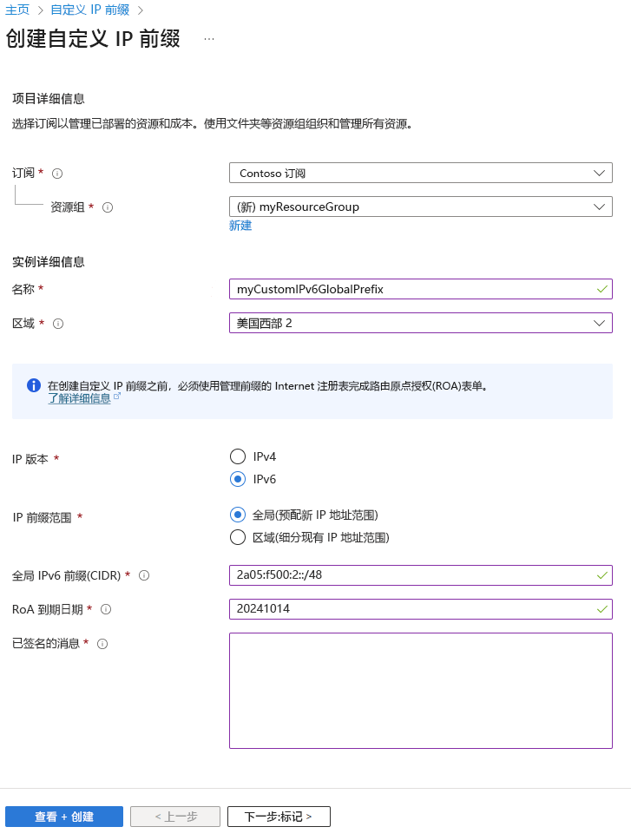The height and width of the screenshot is (840, 631).
Task: Click inside the 已签名的消息 text area
Action: point(420,690)
